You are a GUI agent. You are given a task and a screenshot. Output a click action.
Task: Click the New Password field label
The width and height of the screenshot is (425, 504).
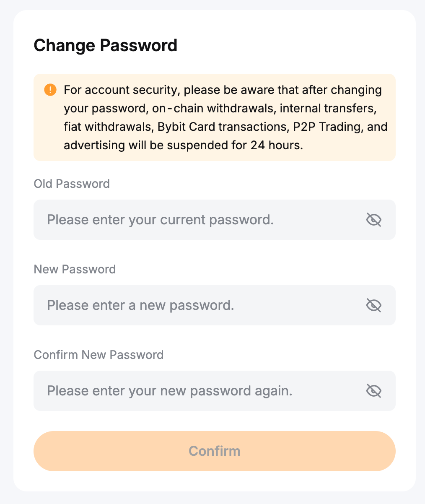(75, 269)
